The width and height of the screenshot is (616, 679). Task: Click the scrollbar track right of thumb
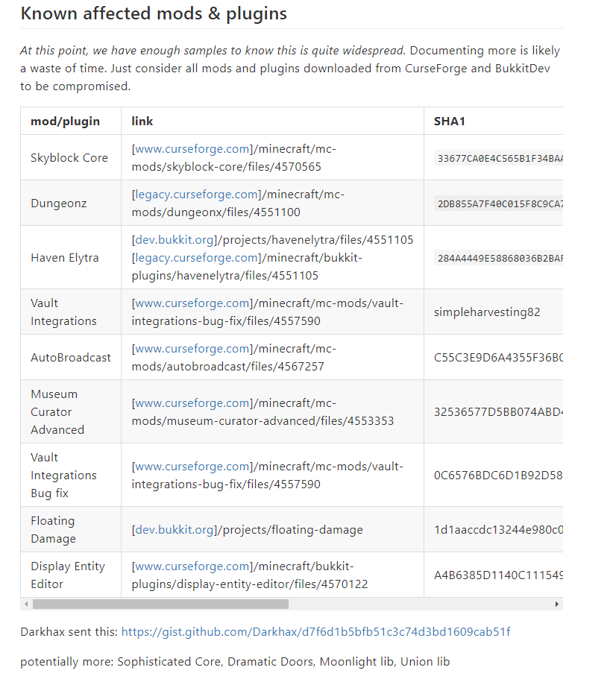click(420, 604)
